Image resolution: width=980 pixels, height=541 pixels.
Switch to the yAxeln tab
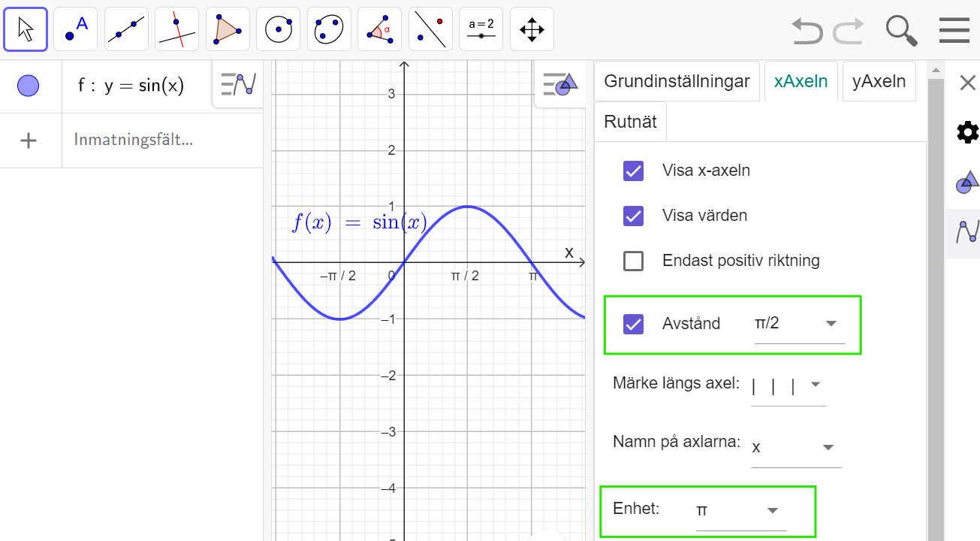[879, 82]
